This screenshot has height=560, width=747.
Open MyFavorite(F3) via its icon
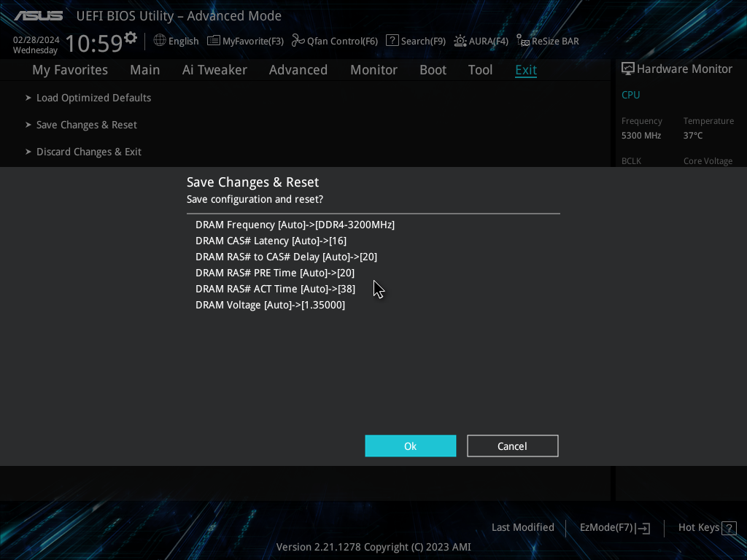214,41
